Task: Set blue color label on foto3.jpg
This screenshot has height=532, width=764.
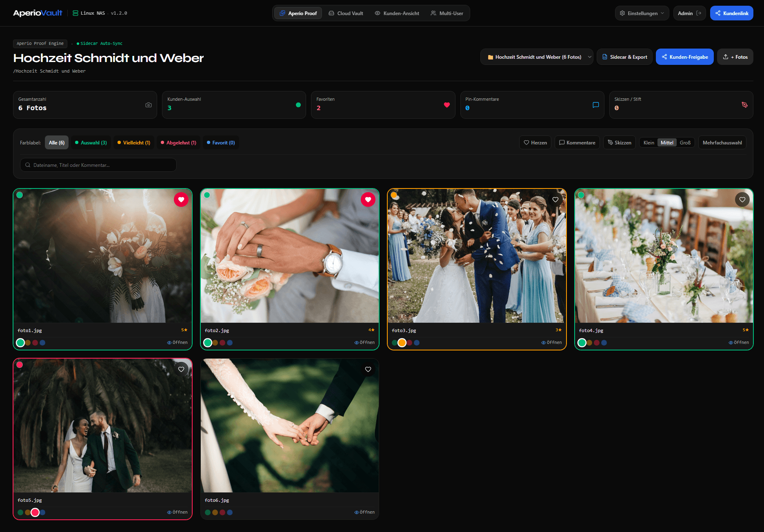Action: tap(417, 343)
